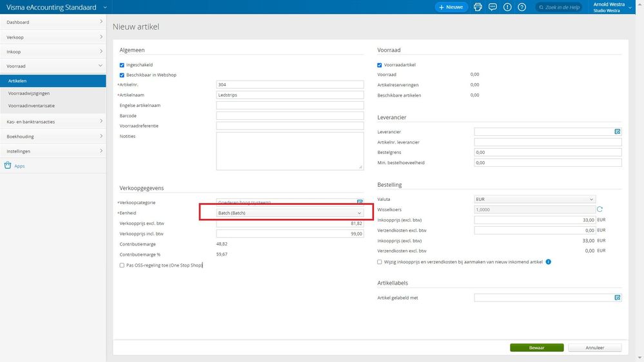Screen dimensions: 644x362
Task: Toggle Beschikbaar in Webshop checkbox
Action: coord(122,75)
